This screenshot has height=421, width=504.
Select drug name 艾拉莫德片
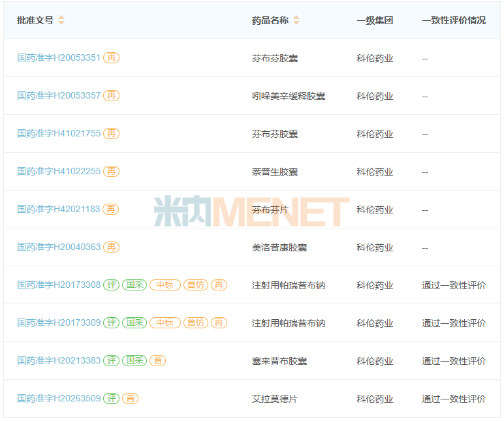point(275,399)
